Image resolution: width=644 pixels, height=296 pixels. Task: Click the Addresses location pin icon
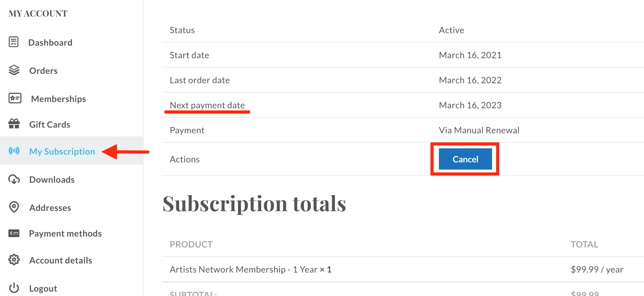click(14, 207)
